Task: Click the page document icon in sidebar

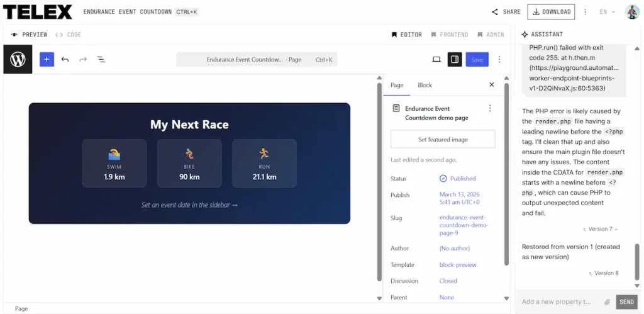Action: coord(396,108)
